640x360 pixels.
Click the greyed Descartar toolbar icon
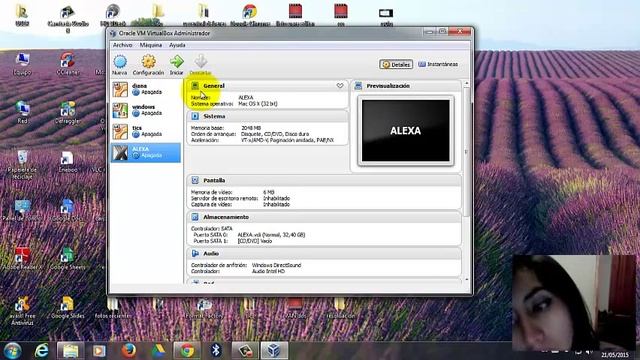(200, 65)
